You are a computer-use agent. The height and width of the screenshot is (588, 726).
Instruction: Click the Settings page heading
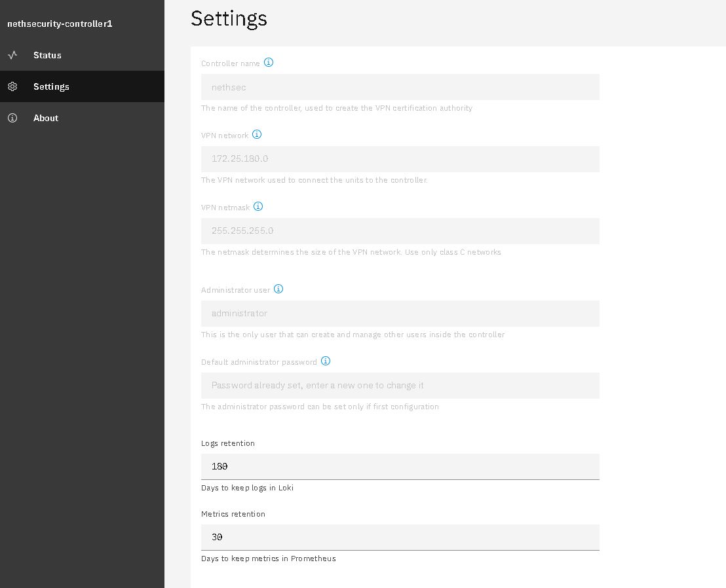click(x=229, y=19)
